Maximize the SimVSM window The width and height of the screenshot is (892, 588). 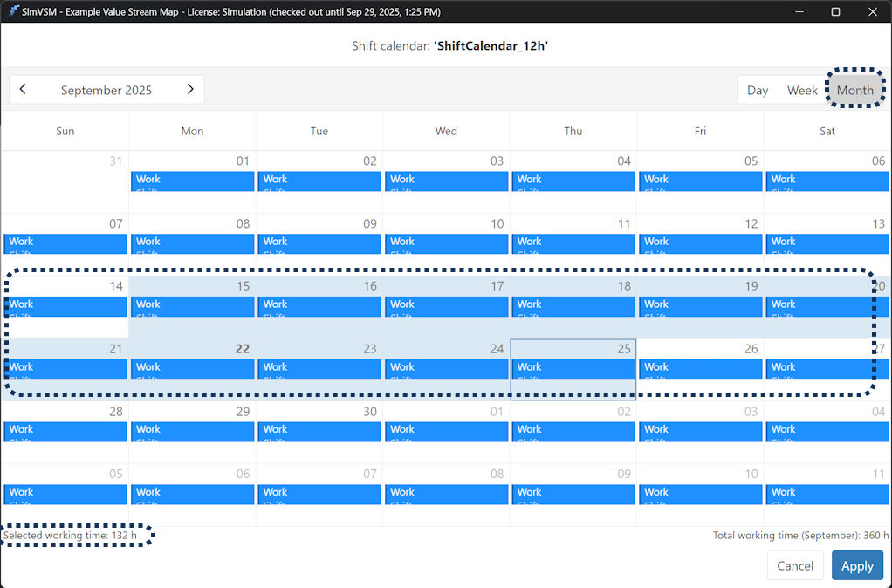tap(835, 11)
